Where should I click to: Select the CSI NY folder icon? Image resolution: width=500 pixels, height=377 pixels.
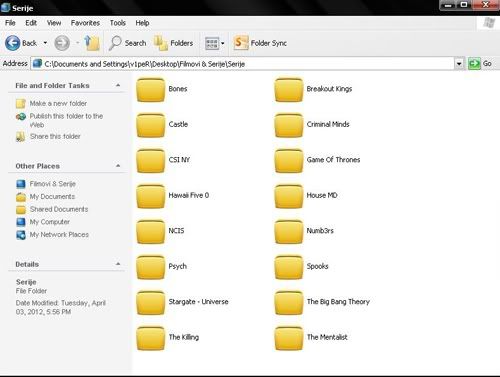(x=151, y=161)
